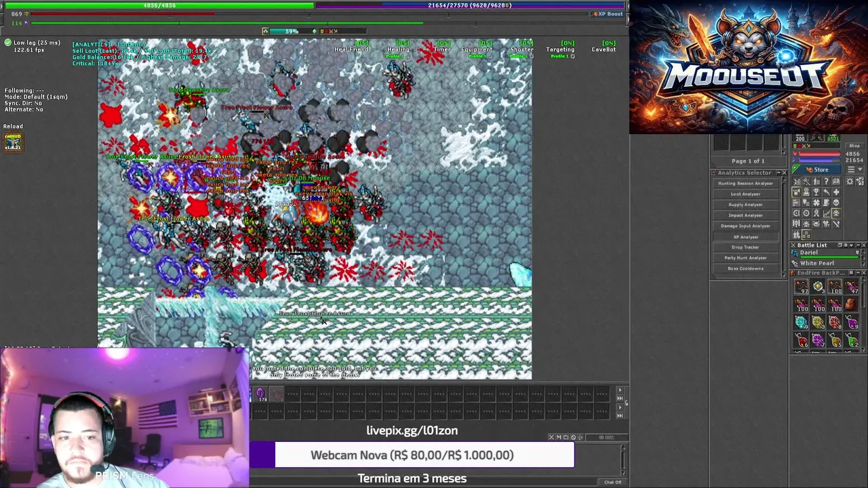The image size is (868, 488).
Task: Click Page 1 of 1 label
Action: click(x=748, y=161)
